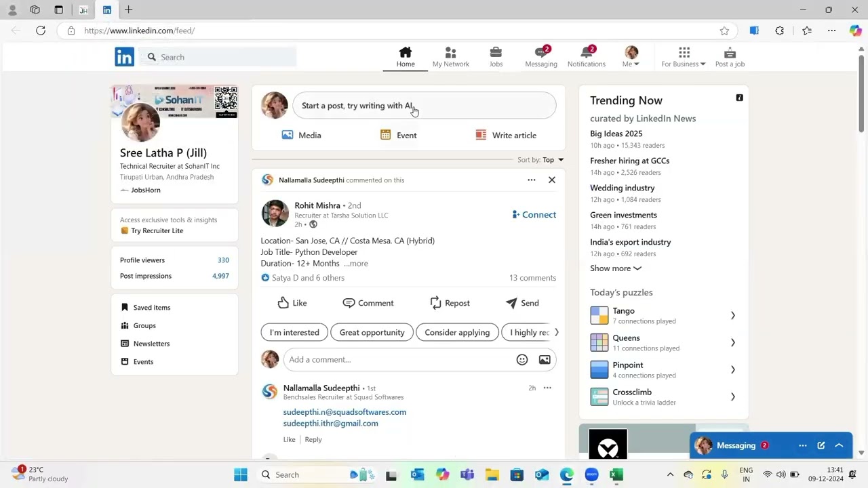The height and width of the screenshot is (488, 868).
Task: Open the Jobs tab
Action: pyautogui.click(x=496, y=57)
